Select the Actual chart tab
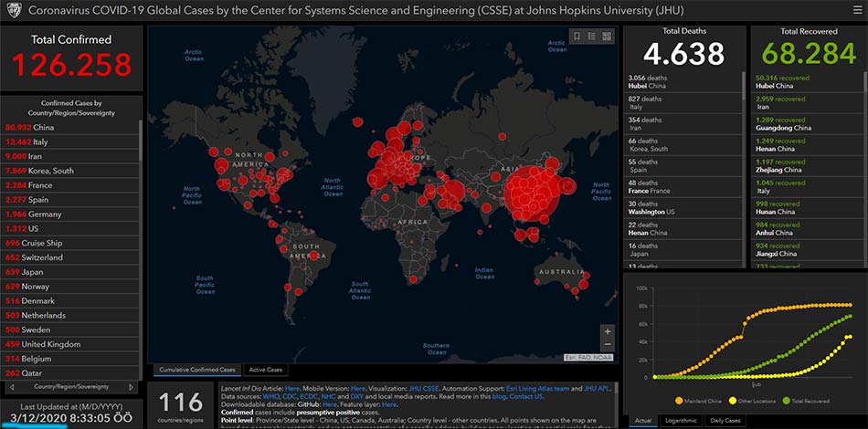Viewport: 868px width, 429px height. click(642, 421)
